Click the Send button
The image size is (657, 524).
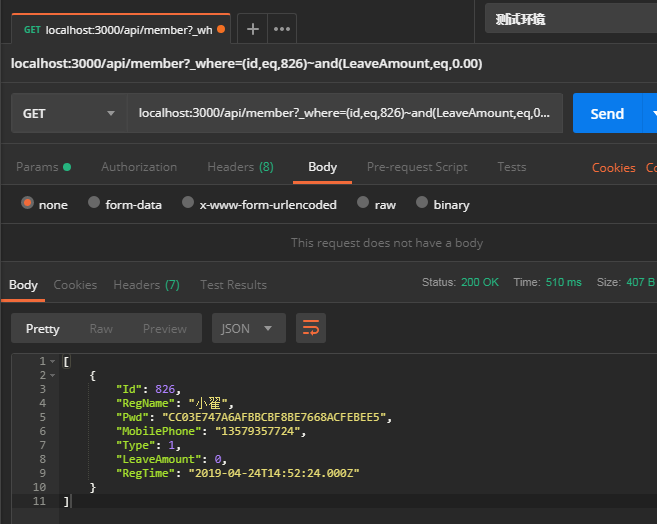606,114
